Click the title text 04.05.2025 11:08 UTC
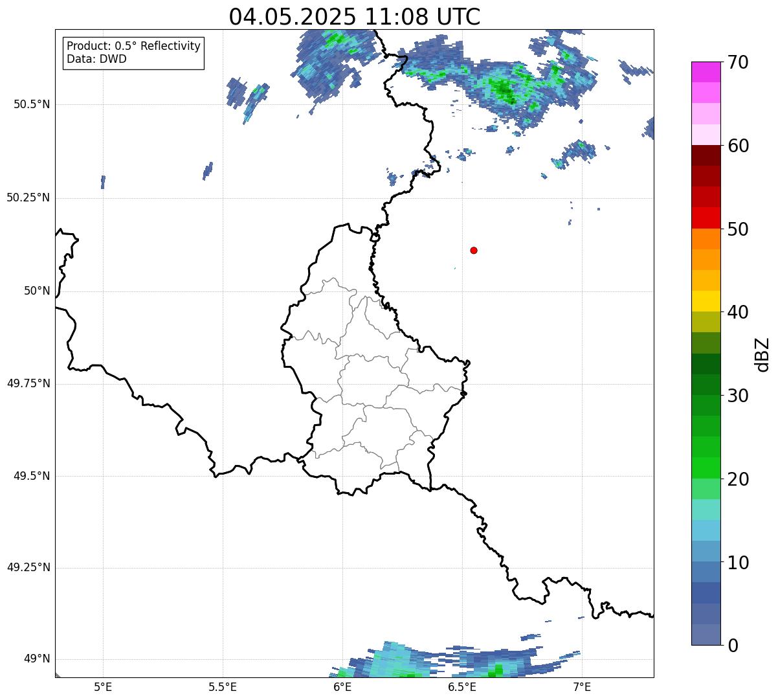Screen dimensions: 778x700 tap(355, 17)
